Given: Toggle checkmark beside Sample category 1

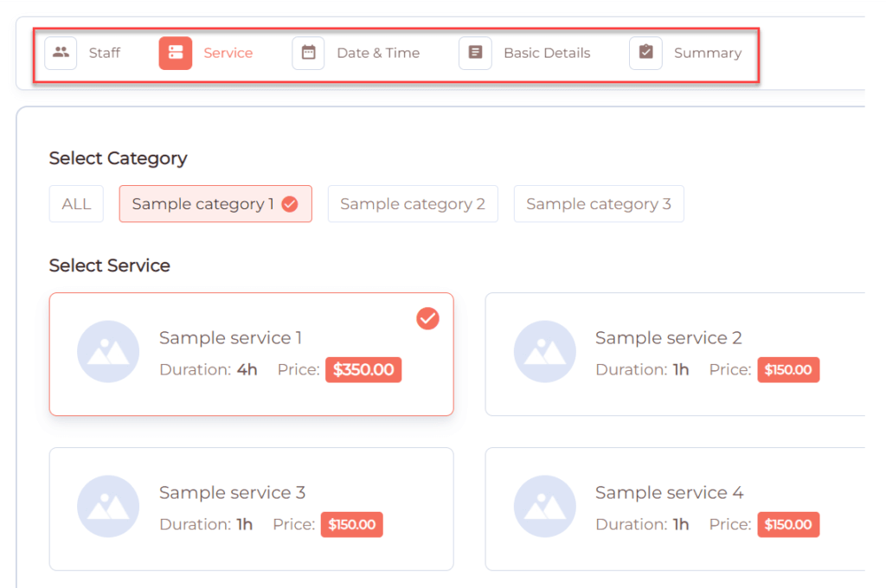Looking at the screenshot, I should point(290,204).
